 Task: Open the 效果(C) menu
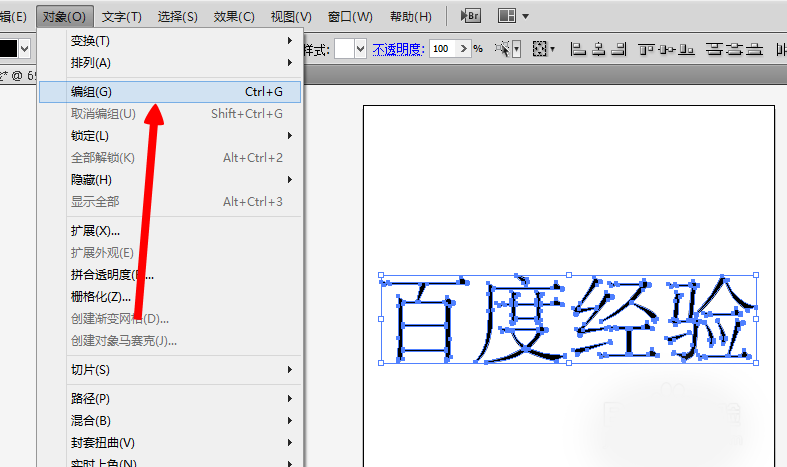click(234, 17)
